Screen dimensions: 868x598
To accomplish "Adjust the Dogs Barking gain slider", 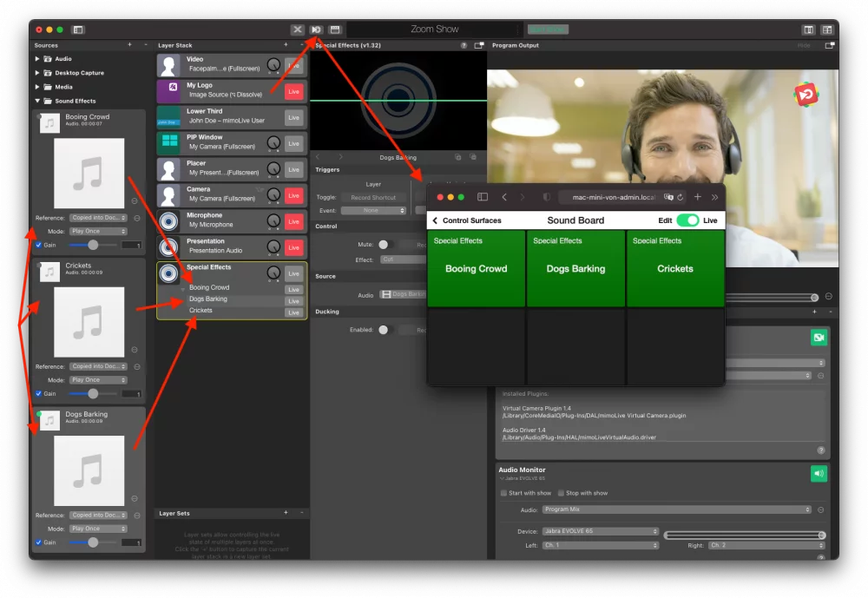I will [93, 542].
